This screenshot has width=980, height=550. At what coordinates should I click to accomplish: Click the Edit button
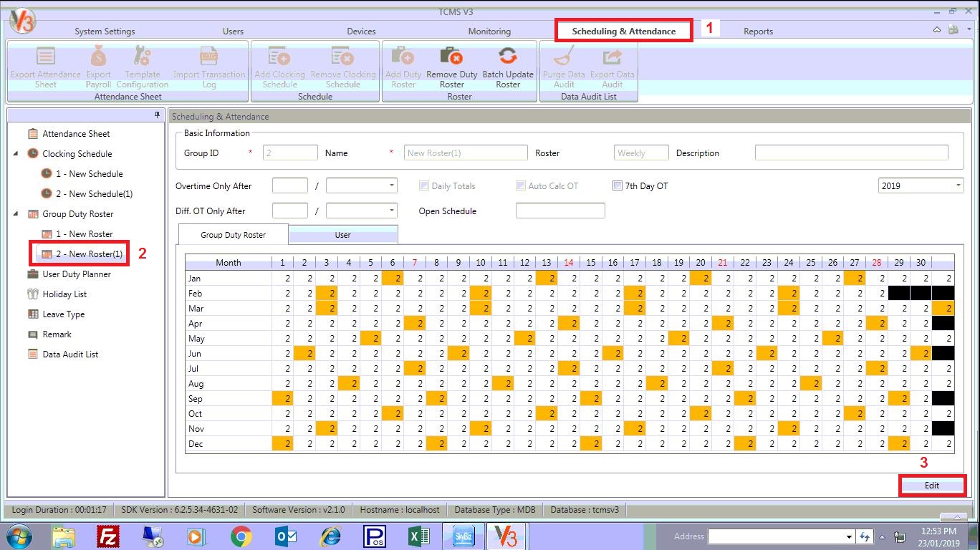click(931, 485)
